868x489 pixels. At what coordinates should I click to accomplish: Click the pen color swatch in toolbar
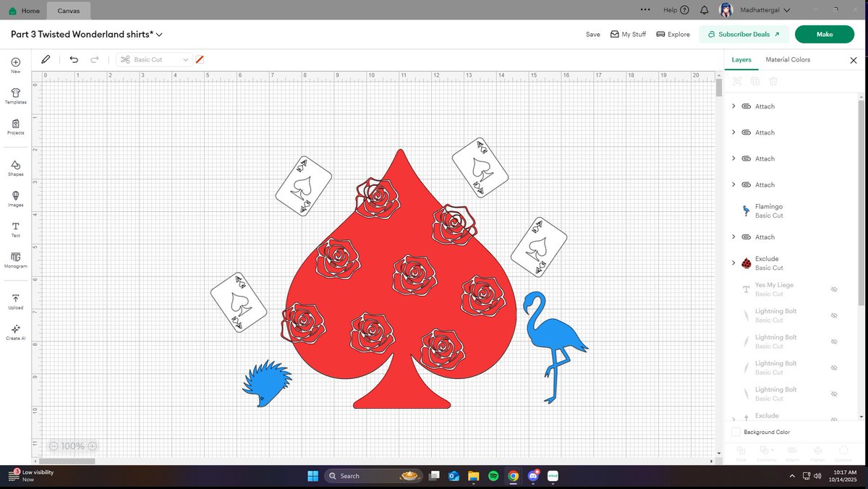point(200,59)
